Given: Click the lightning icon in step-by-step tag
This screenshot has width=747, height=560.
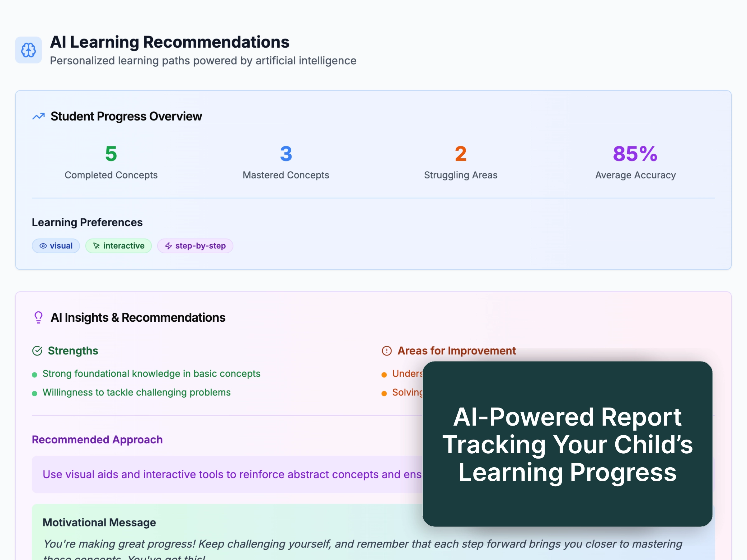Looking at the screenshot, I should pos(168,246).
